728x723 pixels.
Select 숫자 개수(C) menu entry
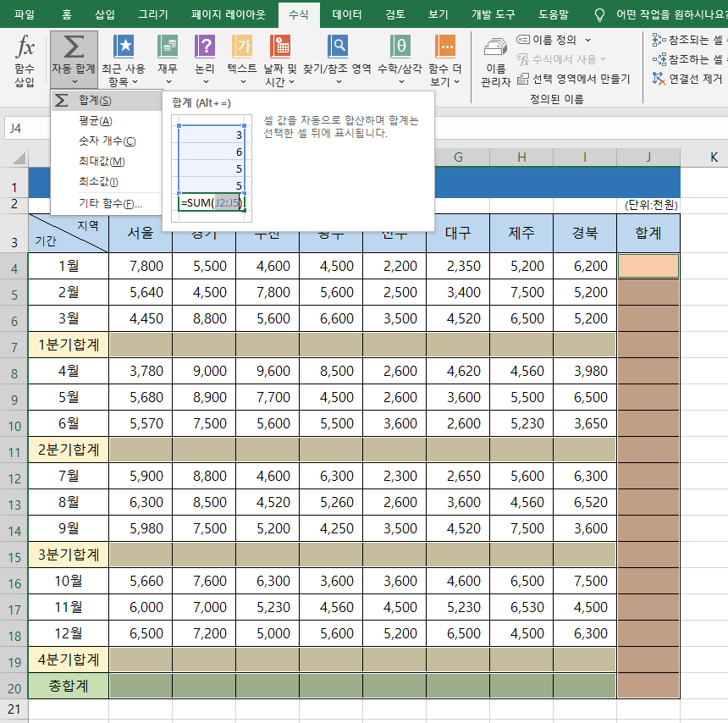click(107, 141)
